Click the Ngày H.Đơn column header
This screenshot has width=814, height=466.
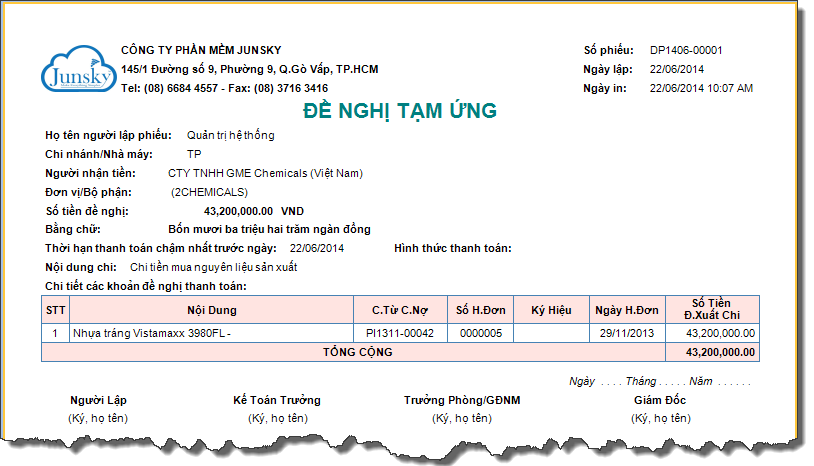626,310
